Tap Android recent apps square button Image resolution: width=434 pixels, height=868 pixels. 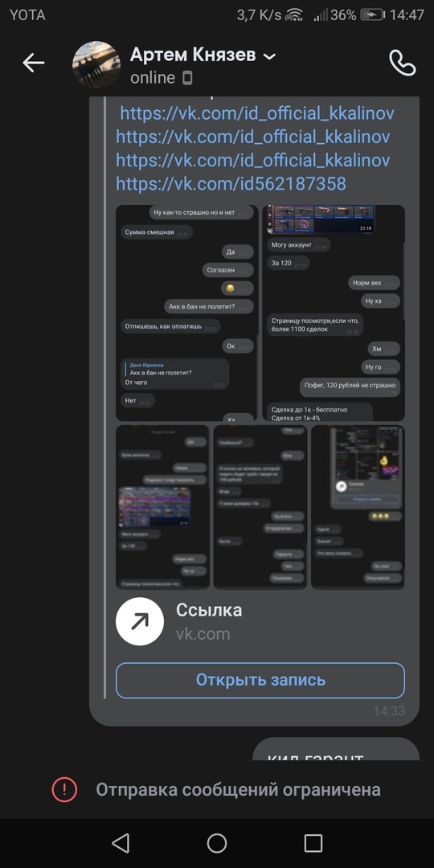click(313, 843)
